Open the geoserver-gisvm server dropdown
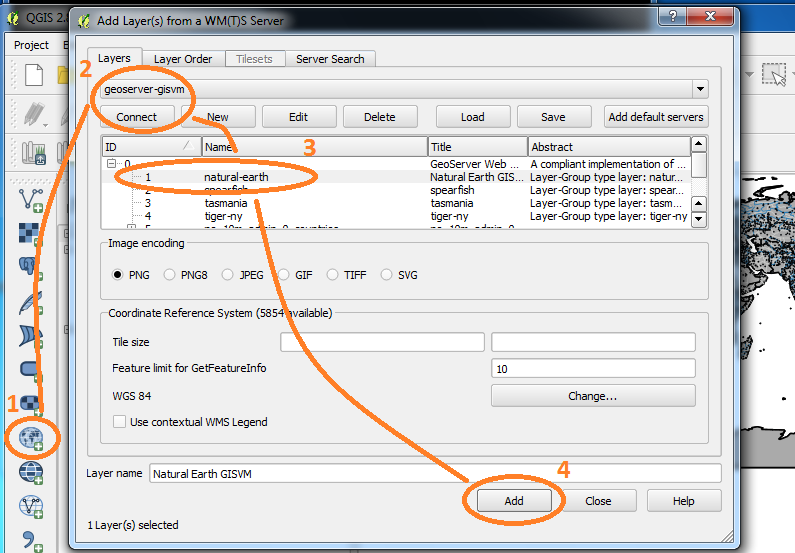The image size is (795, 553). [700, 89]
